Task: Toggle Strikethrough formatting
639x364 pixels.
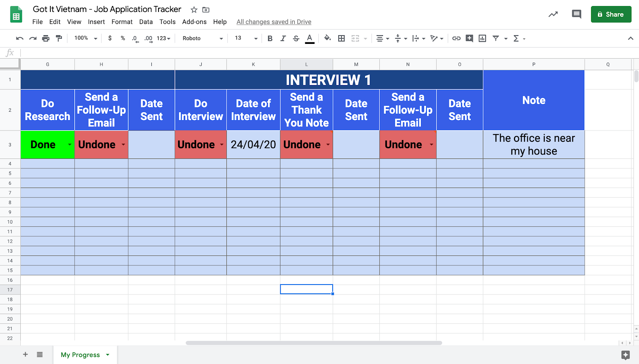Action: pyautogui.click(x=296, y=38)
